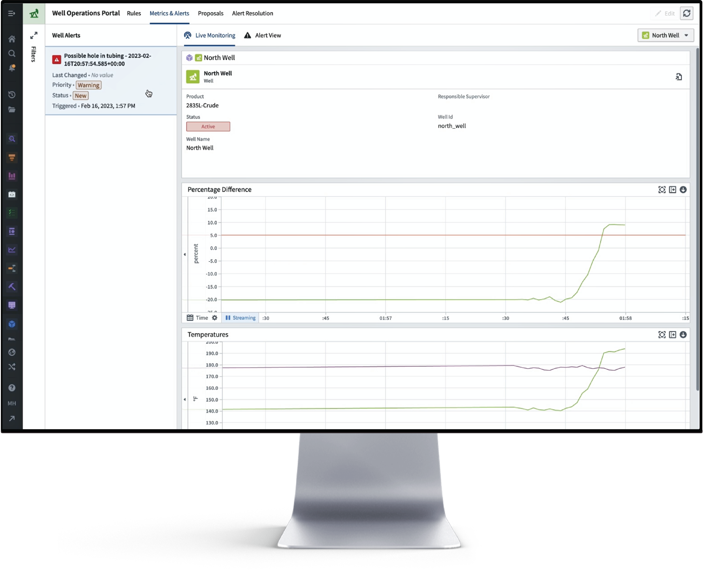Open the Proposals tab
The height and width of the screenshot is (588, 704).
(x=210, y=13)
